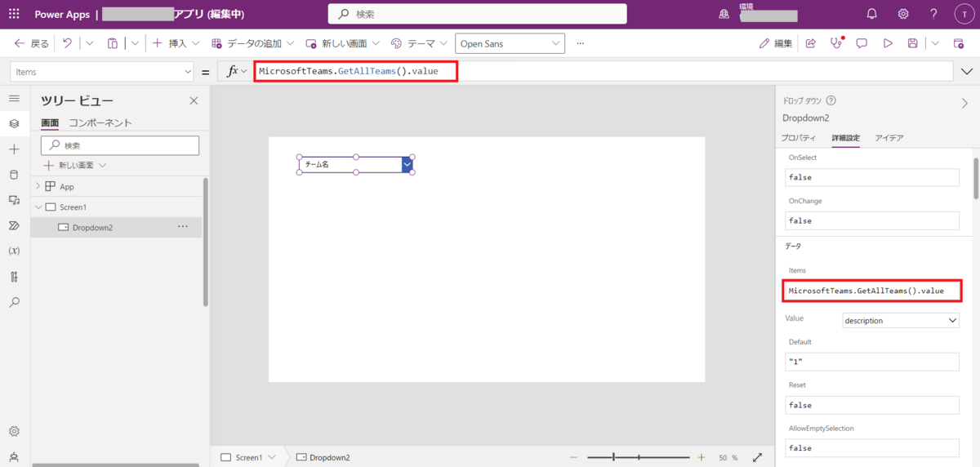Preview the app with play icon
980x467 pixels.
[888, 43]
